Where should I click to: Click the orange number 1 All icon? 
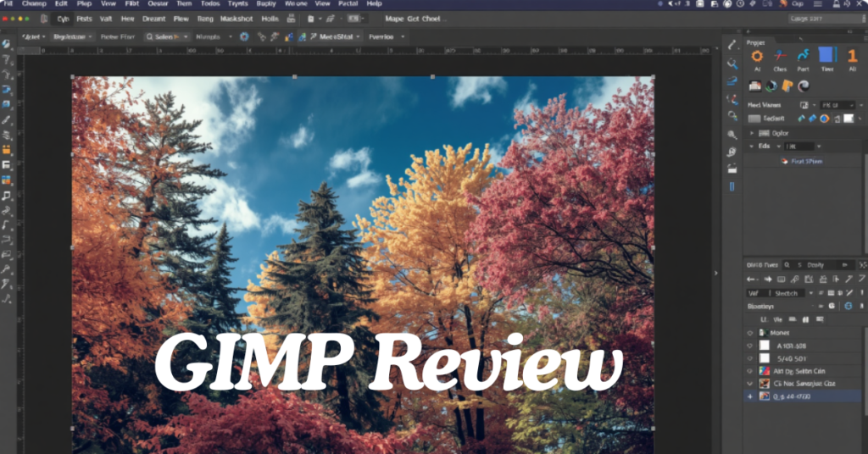point(852,56)
